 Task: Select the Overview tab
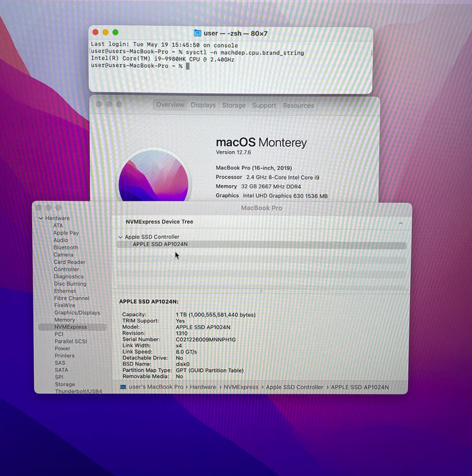point(170,105)
